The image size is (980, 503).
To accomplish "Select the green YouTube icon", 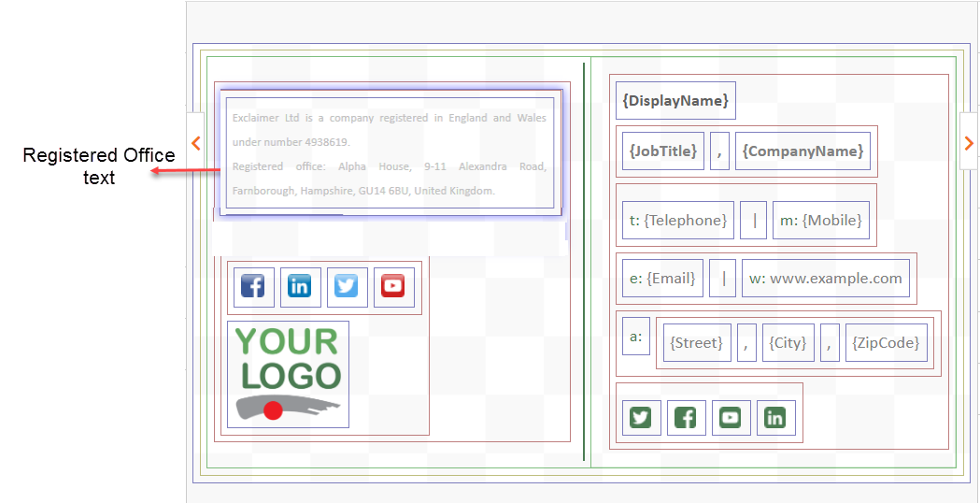I will pos(731,417).
